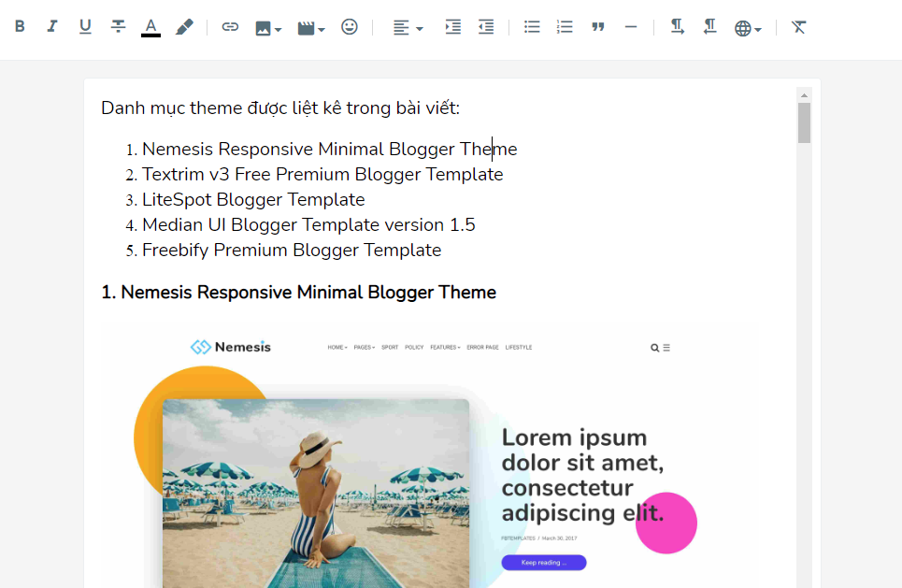Open the input language globe dropdown
Image resolution: width=902 pixels, height=588 pixels.
coord(748,28)
